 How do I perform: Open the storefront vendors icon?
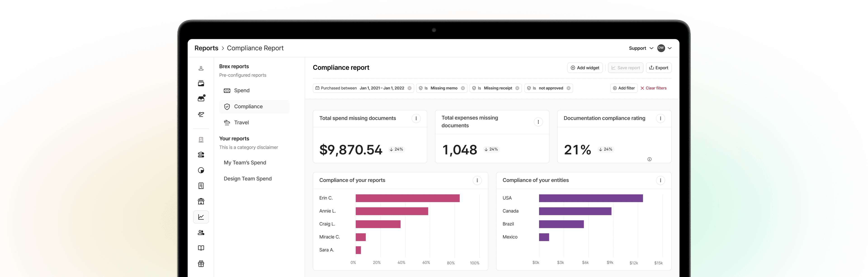[x=201, y=201]
